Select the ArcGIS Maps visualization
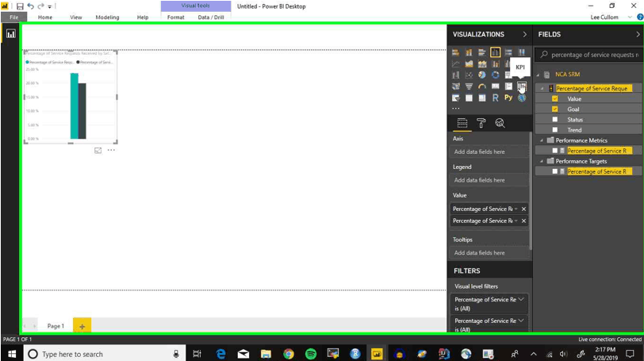The width and height of the screenshot is (644, 361). point(522,98)
